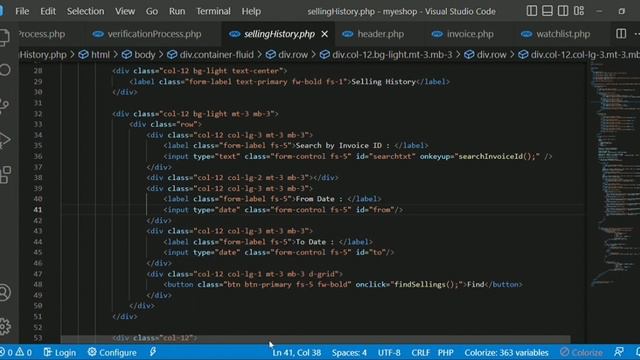Viewport: 640px width, 360px height.
Task: Open the Terminal menu
Action: (x=213, y=11)
